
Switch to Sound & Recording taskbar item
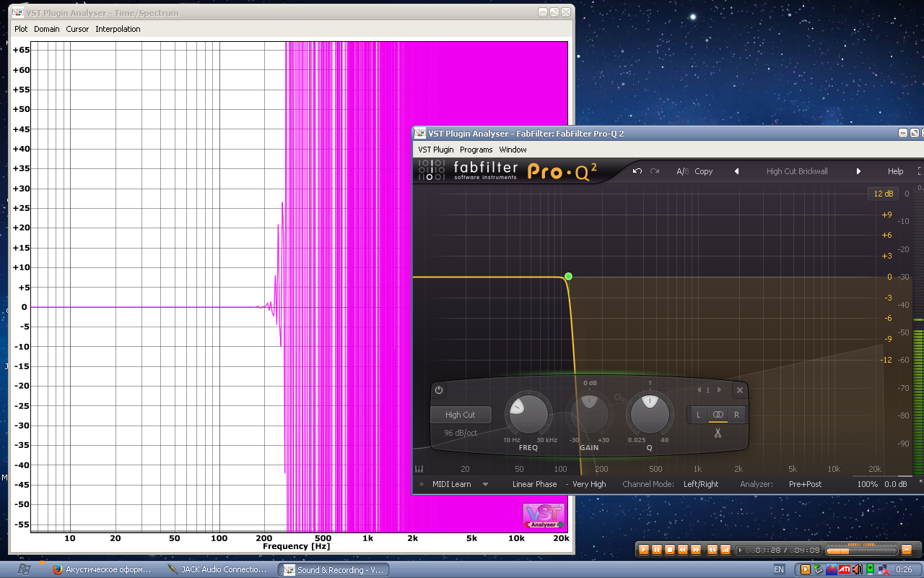[334, 569]
